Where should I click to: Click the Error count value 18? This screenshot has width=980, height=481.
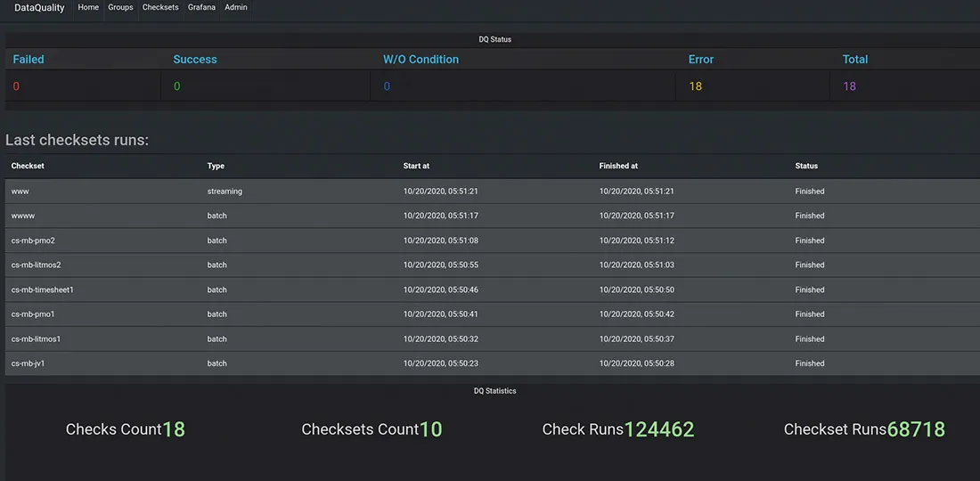[696, 86]
